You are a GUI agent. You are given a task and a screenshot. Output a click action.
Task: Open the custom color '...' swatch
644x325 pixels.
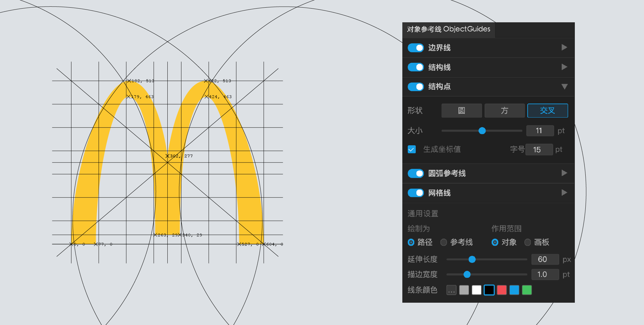(451, 290)
